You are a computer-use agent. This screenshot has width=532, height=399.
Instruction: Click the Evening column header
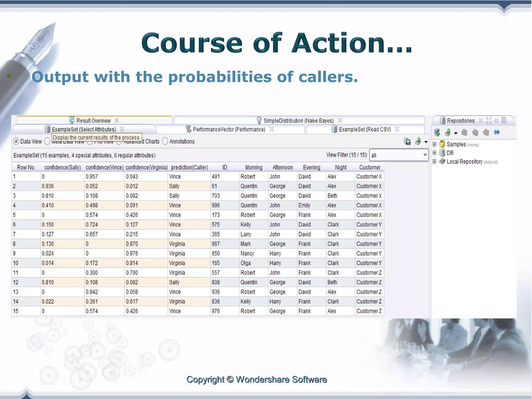coord(312,167)
